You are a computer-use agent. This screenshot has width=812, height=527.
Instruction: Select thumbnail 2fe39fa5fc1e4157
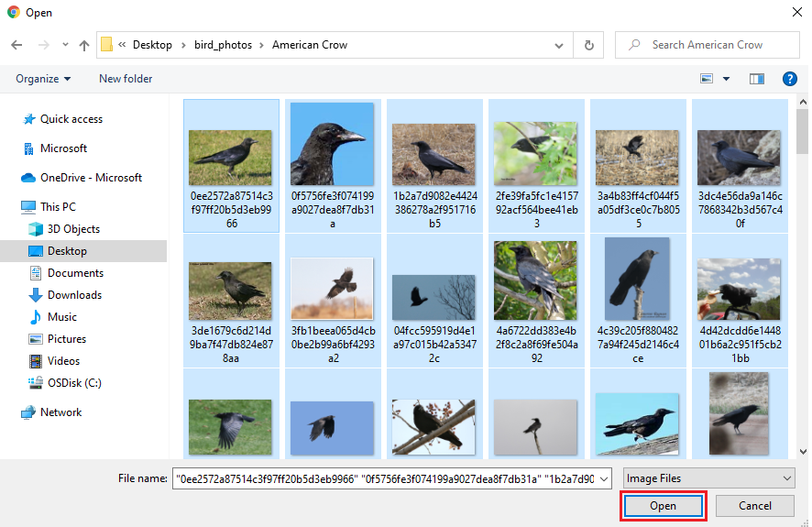click(x=536, y=166)
